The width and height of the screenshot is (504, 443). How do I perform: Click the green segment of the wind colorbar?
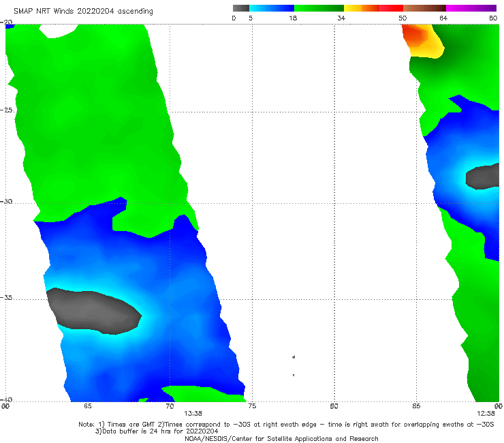tap(319, 8)
